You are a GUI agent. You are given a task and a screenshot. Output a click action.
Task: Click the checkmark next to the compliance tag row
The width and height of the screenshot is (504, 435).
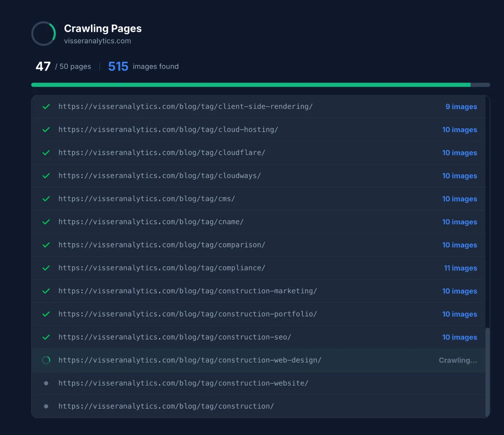click(45, 268)
